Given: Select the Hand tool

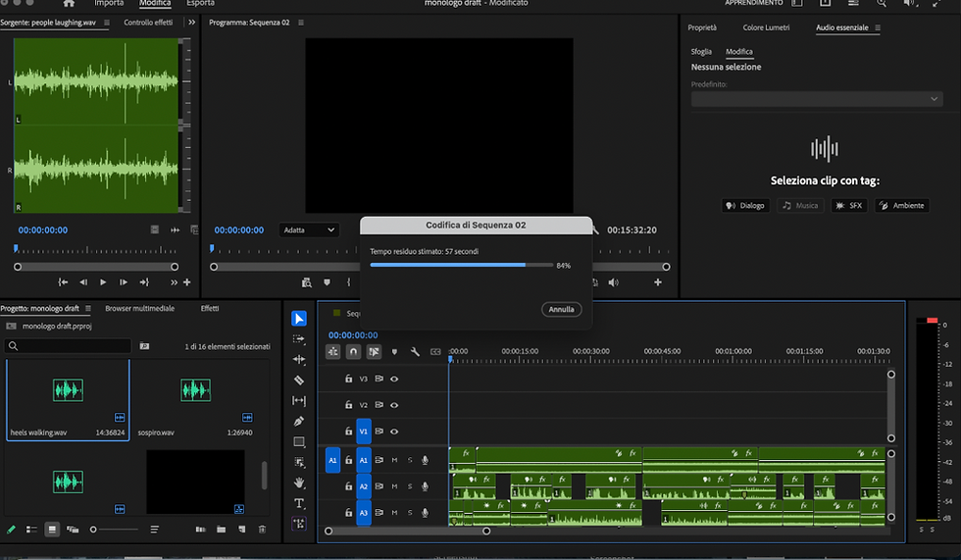Looking at the screenshot, I should 299,483.
